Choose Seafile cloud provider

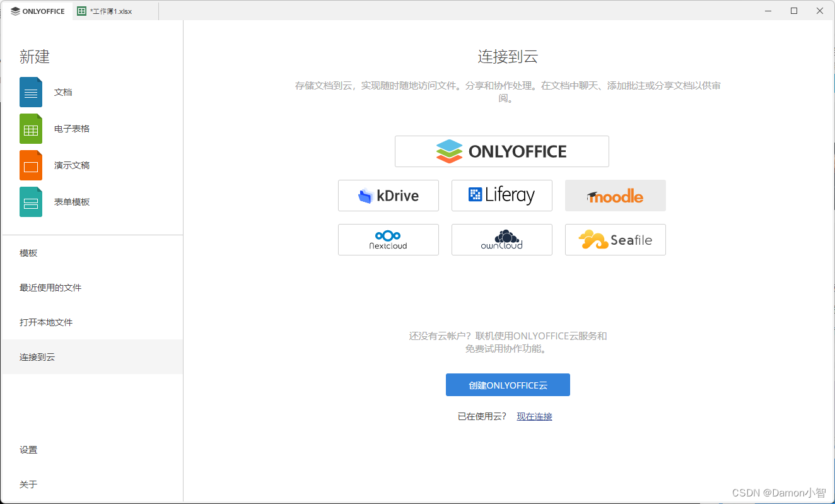616,240
